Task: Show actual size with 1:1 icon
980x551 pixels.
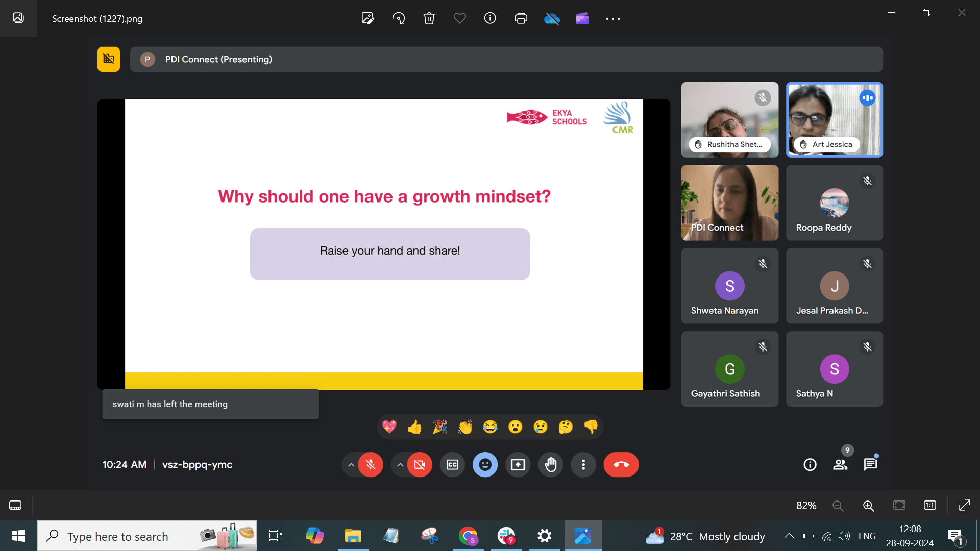Action: (930, 505)
